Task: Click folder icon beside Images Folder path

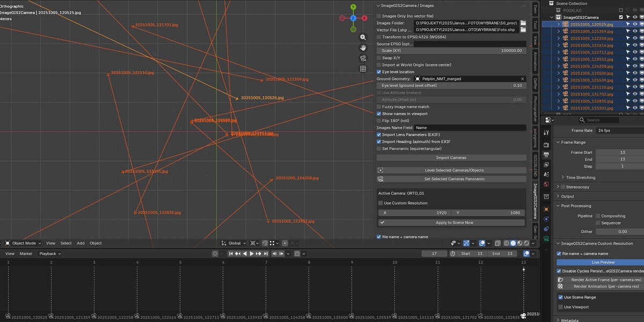Action: (x=523, y=23)
